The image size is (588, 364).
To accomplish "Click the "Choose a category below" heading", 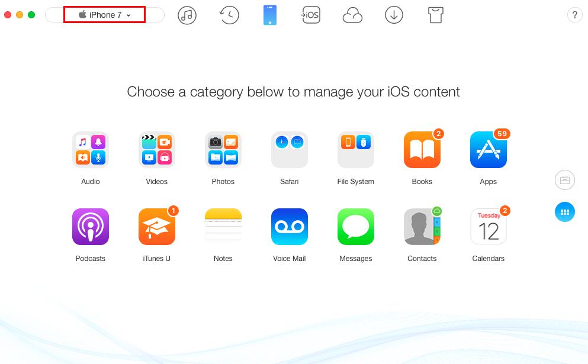I will click(293, 92).
